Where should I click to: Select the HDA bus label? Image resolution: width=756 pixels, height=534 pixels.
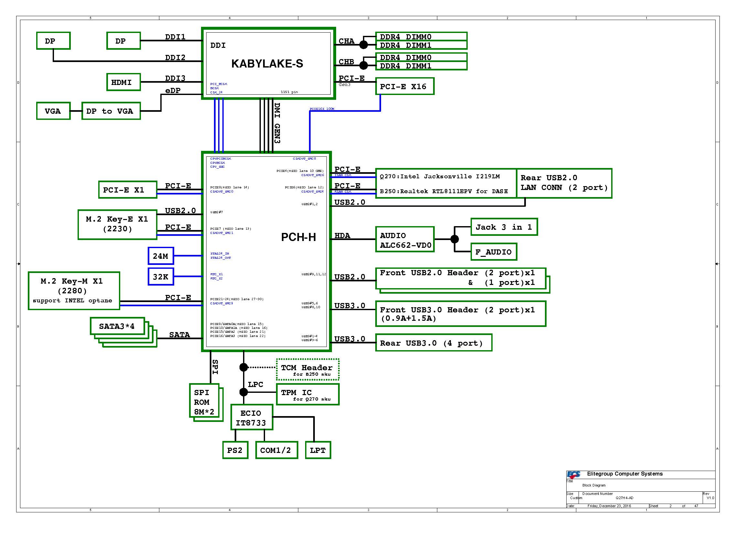[342, 236]
